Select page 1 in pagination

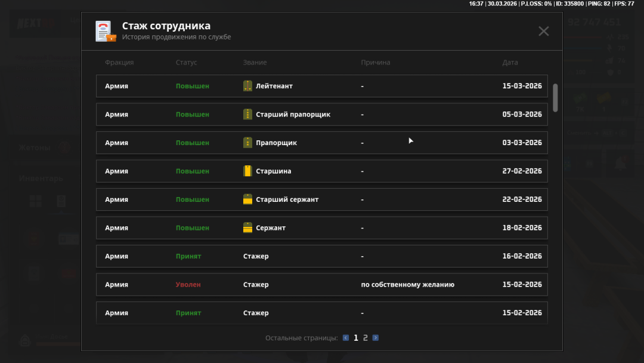point(356,338)
